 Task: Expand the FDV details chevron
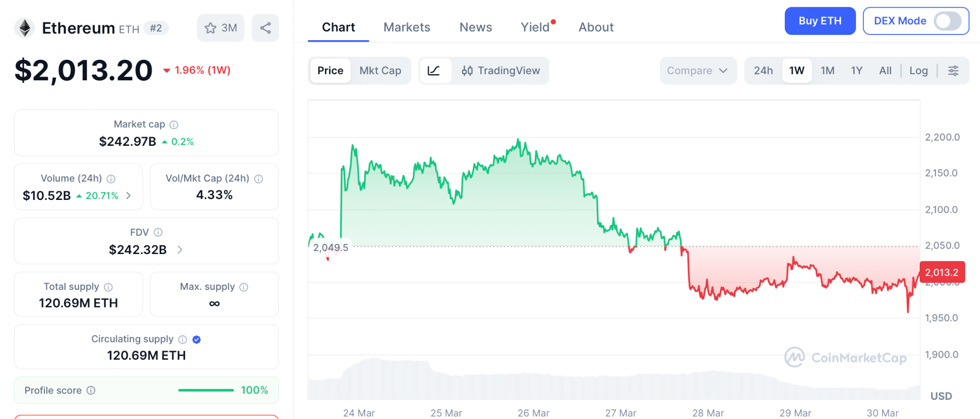pyautogui.click(x=180, y=250)
